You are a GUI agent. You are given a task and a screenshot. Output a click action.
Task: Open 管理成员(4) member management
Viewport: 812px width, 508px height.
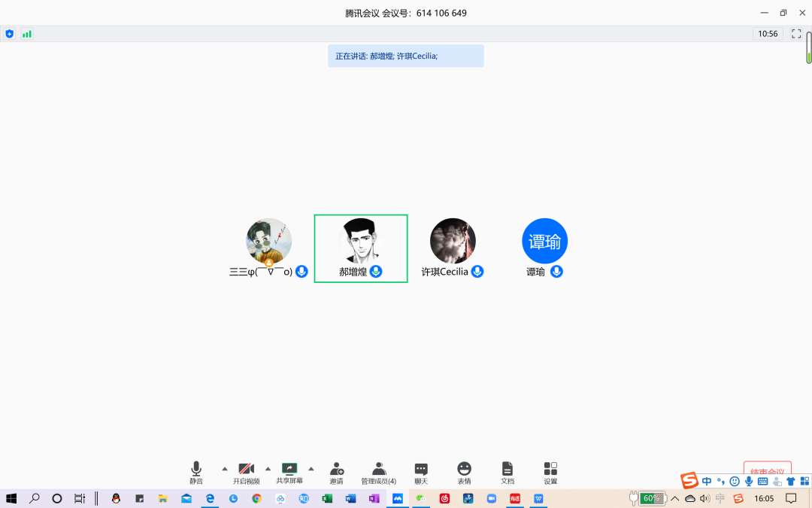379,472
